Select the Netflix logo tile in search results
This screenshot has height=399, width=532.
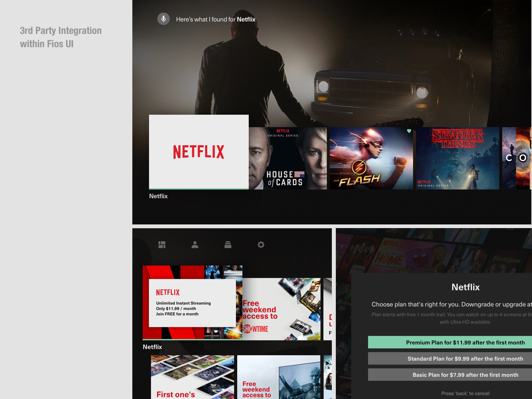[x=199, y=152]
